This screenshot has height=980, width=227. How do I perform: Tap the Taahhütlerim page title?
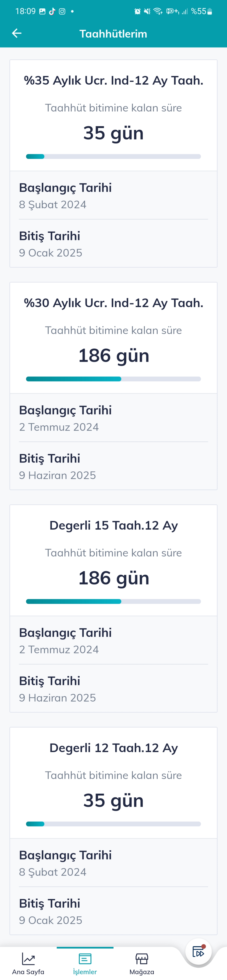click(x=113, y=34)
